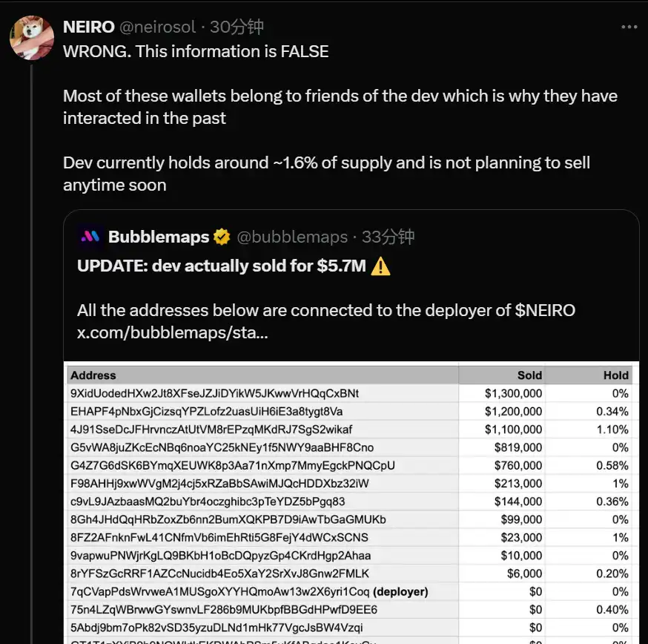The width and height of the screenshot is (648, 644).
Task: Click NEIRO's profile avatar picture
Action: click(x=32, y=38)
